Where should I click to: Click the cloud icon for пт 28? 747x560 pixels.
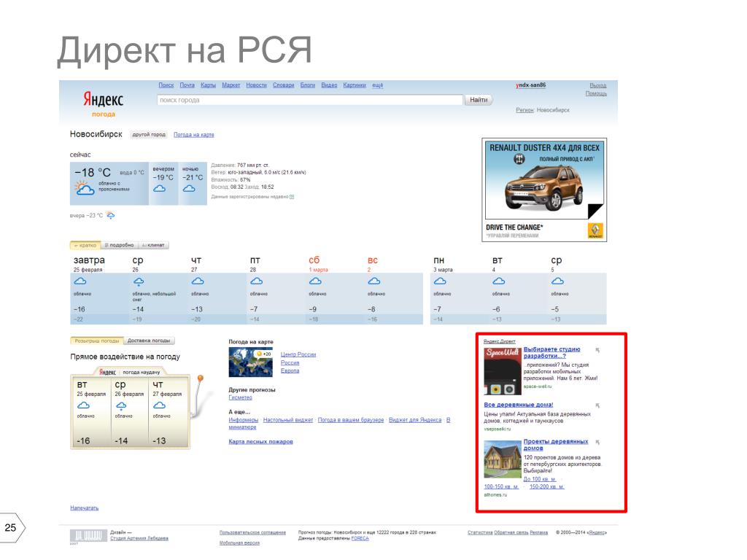256,281
